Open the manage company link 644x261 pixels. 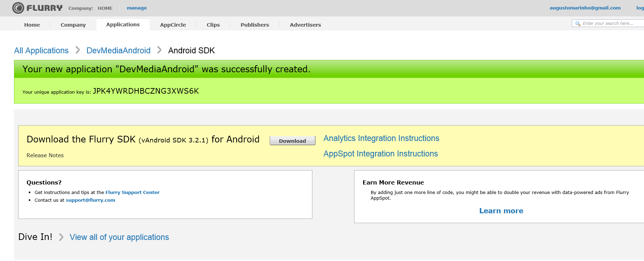pyautogui.click(x=137, y=8)
